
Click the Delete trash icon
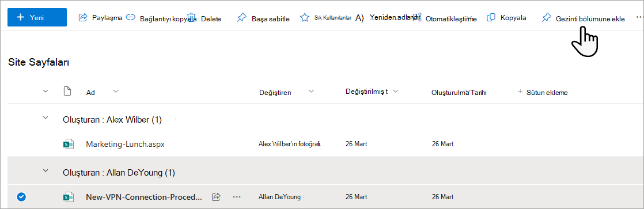192,18
